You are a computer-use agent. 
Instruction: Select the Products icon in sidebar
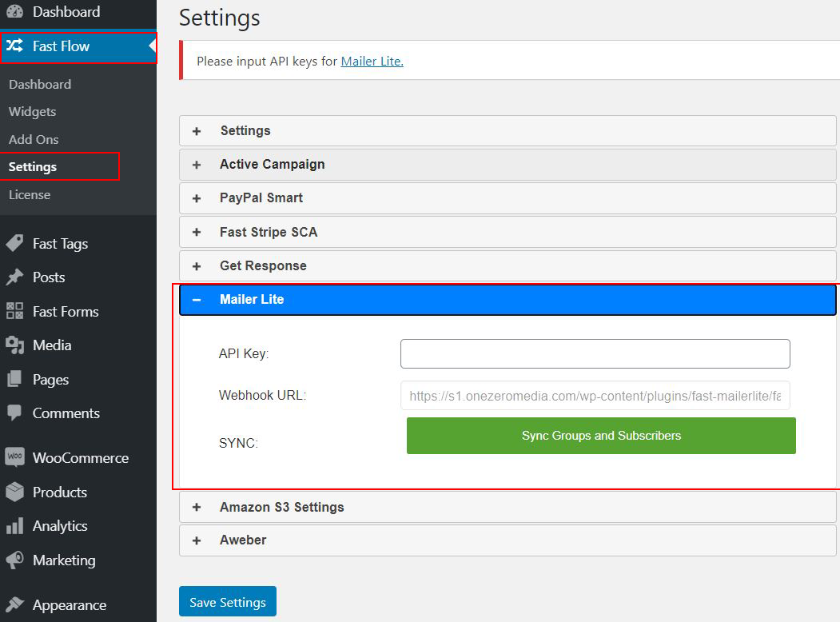(x=14, y=492)
